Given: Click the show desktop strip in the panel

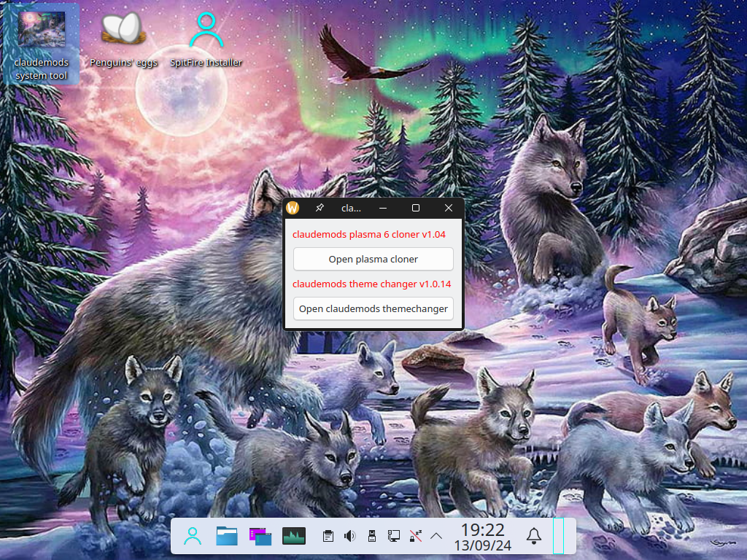Looking at the screenshot, I should click(558, 536).
